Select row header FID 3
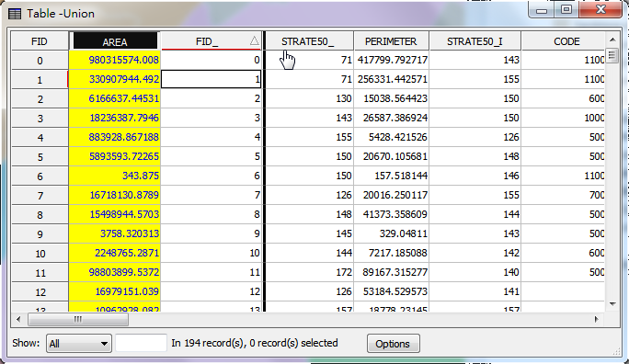 point(40,119)
